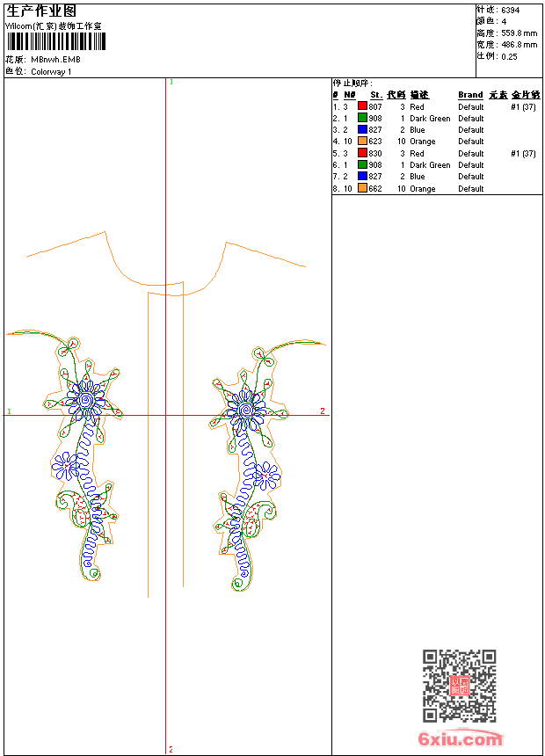Click the orange swatch beside 623
This screenshot has width=545, height=756.
click(x=362, y=142)
